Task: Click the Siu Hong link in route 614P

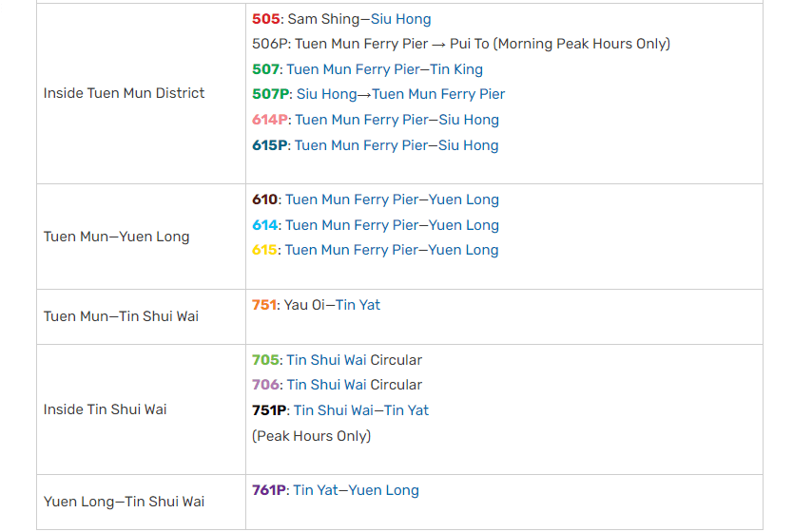Action: tap(469, 120)
